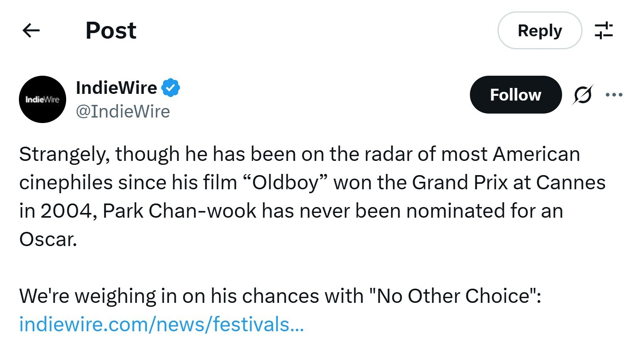This screenshot has width=644, height=349.
Task: Open the indiewire.com/news/festivals link
Action: pos(161,324)
